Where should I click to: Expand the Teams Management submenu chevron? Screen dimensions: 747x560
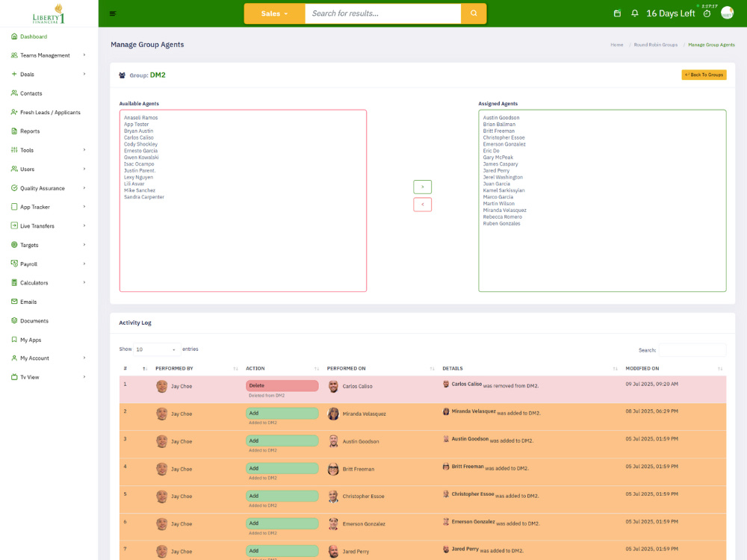(x=84, y=55)
